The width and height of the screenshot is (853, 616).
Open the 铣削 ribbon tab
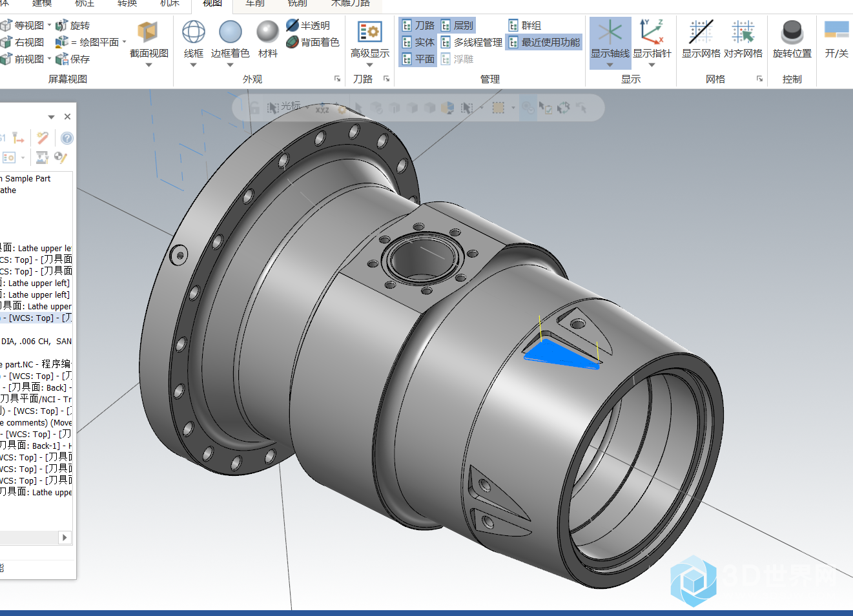(x=298, y=3)
